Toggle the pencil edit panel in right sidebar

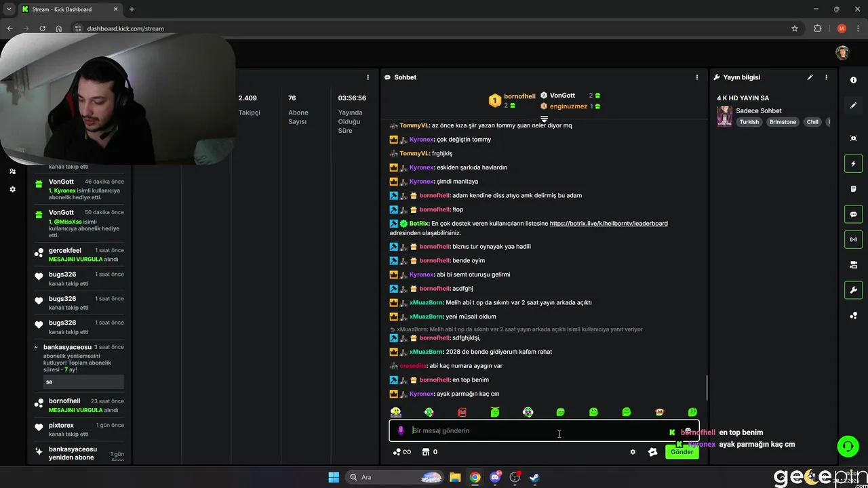pos(853,105)
